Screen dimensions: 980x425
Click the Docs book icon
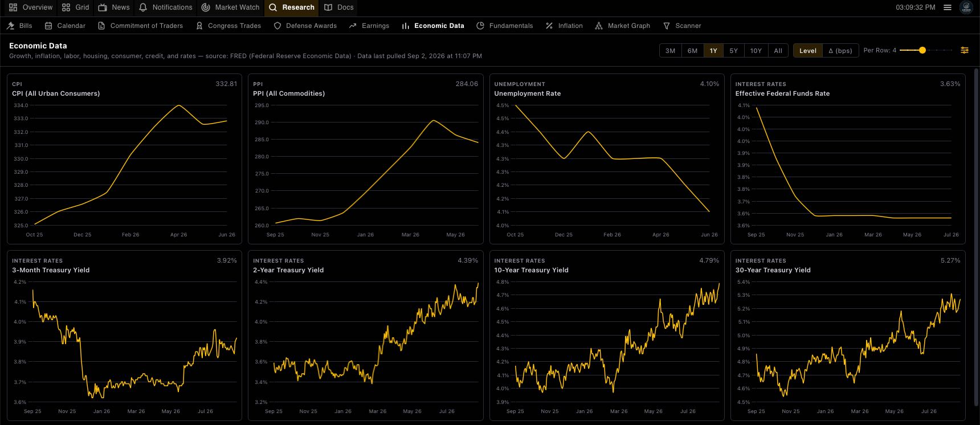pyautogui.click(x=328, y=7)
